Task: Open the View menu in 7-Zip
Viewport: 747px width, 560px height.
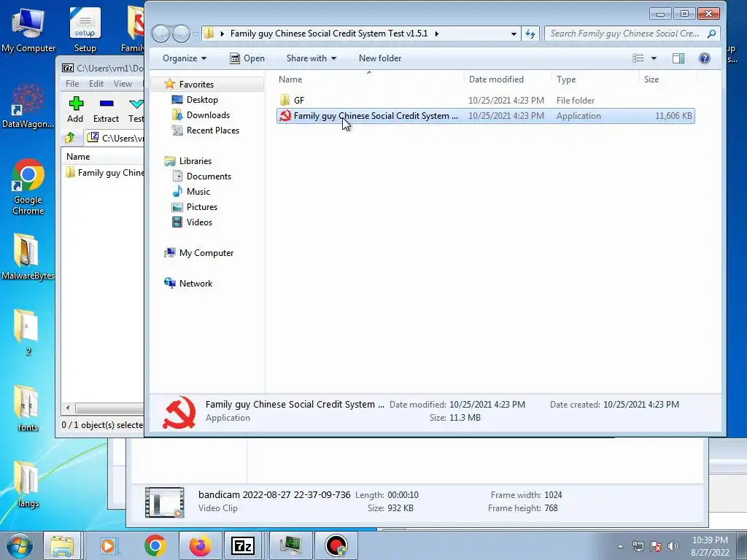Action: 123,84
